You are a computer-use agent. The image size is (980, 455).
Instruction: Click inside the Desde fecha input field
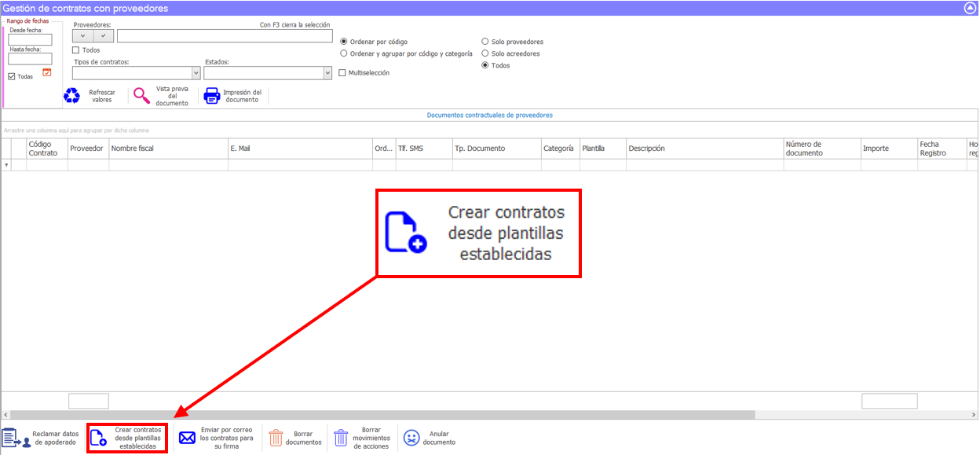click(29, 38)
